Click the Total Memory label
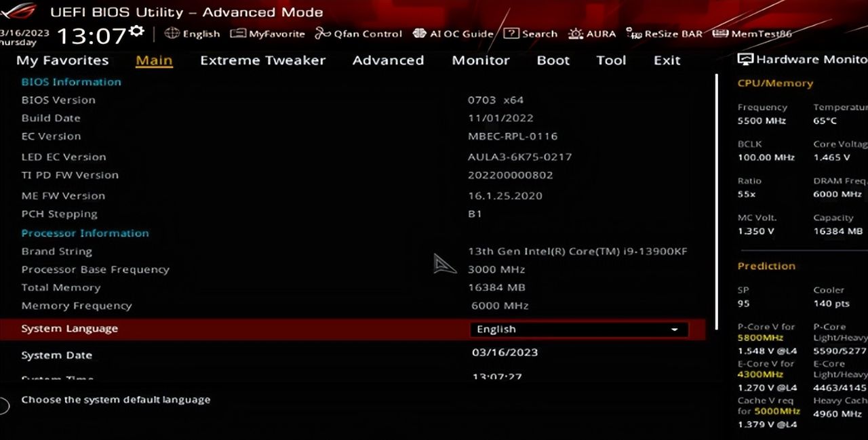Image resolution: width=868 pixels, height=440 pixels. pos(60,287)
